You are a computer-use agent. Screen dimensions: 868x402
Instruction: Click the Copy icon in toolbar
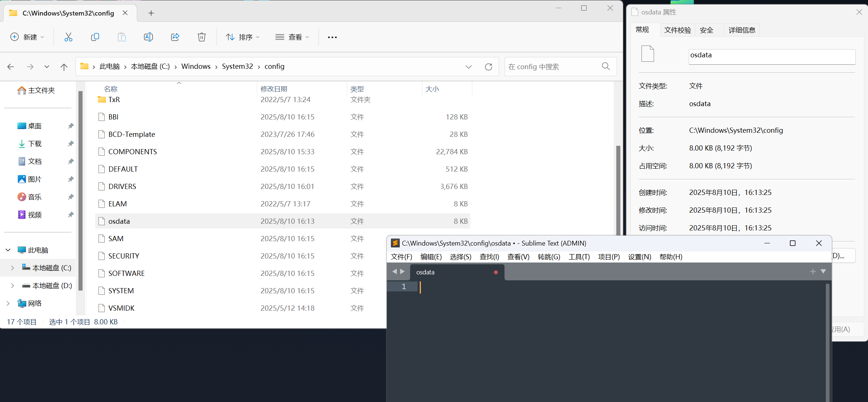click(95, 37)
